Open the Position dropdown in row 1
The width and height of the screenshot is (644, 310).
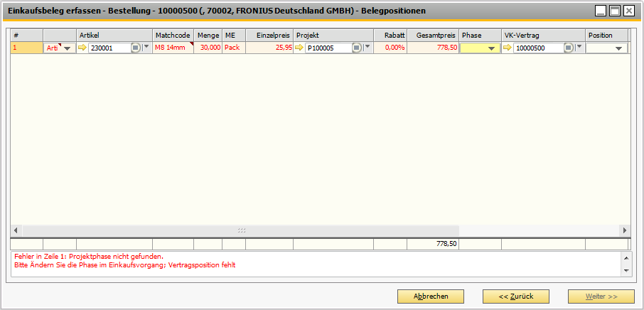click(618, 48)
